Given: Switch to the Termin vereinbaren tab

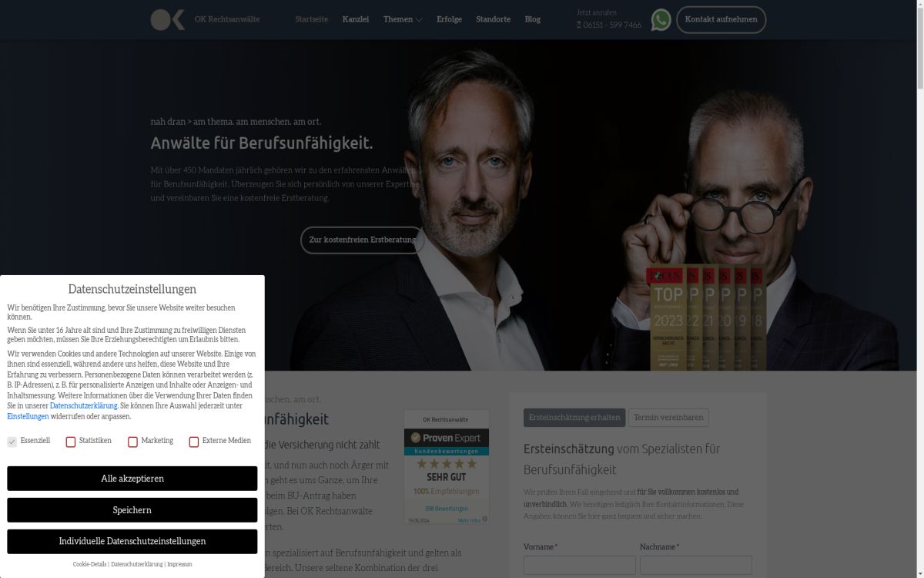Looking at the screenshot, I should pyautogui.click(x=668, y=418).
